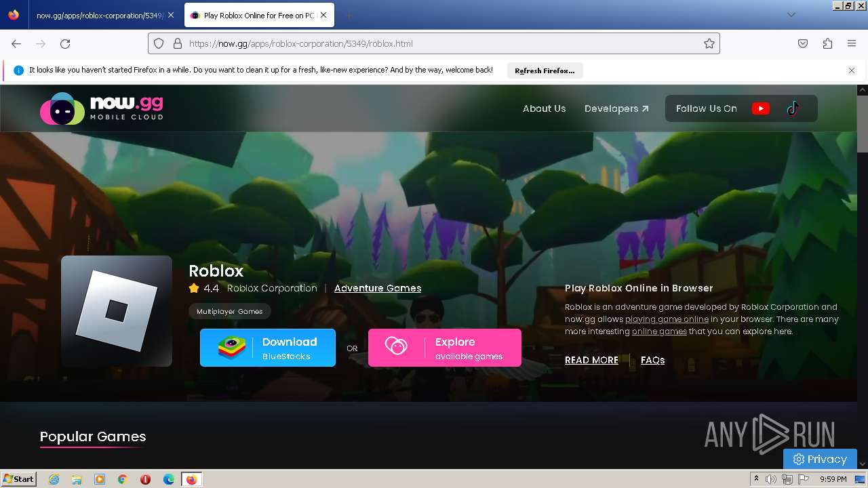This screenshot has width=868, height=488.
Task: Click the 4.4 star rating
Action: coord(204,288)
